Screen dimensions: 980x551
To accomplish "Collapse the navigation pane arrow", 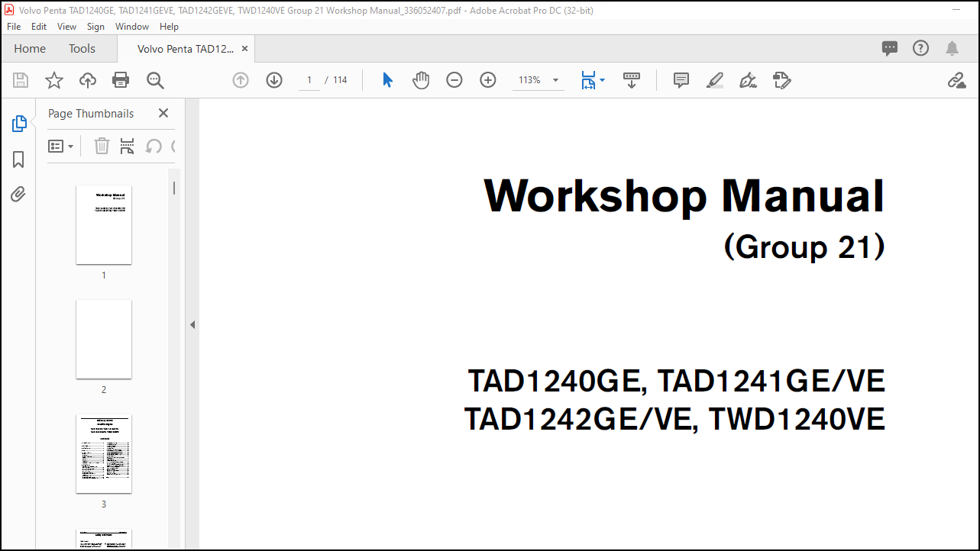I will 192,325.
